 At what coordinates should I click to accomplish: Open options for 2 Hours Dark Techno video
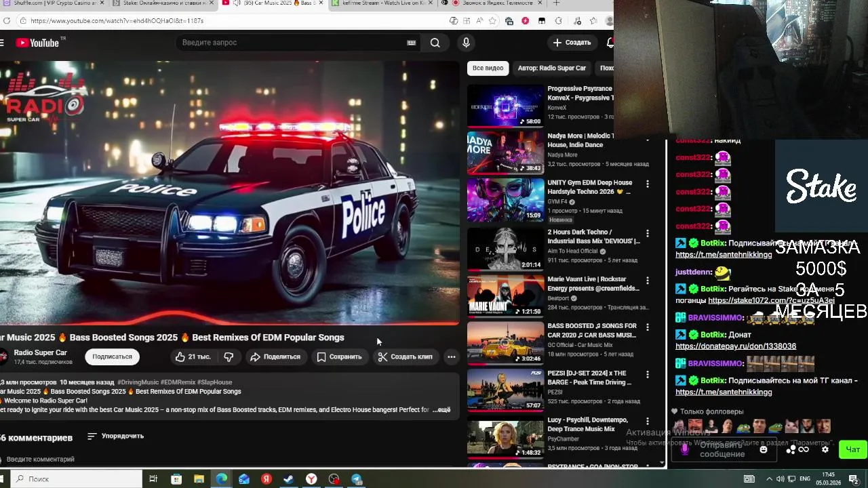point(648,233)
